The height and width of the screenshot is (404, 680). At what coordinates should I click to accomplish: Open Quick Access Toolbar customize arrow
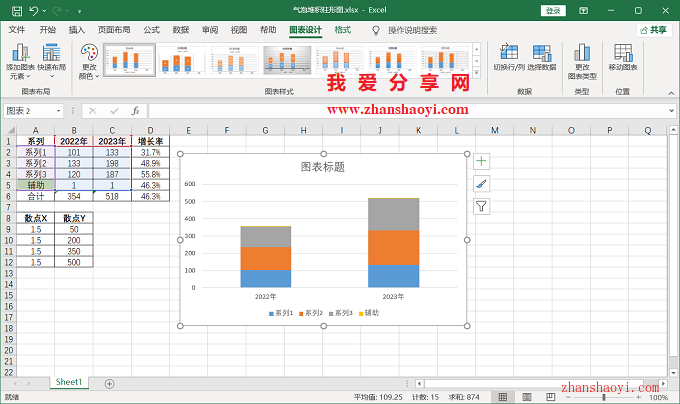tap(79, 11)
